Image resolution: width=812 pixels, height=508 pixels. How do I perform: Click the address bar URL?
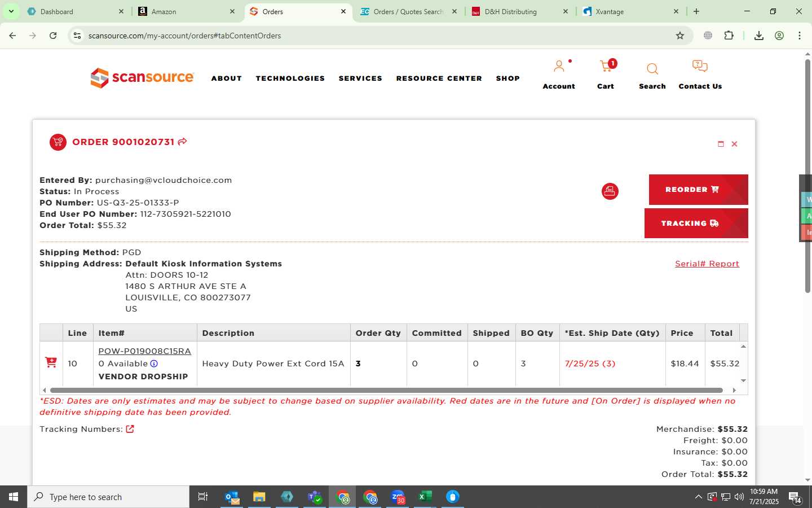[x=184, y=36]
